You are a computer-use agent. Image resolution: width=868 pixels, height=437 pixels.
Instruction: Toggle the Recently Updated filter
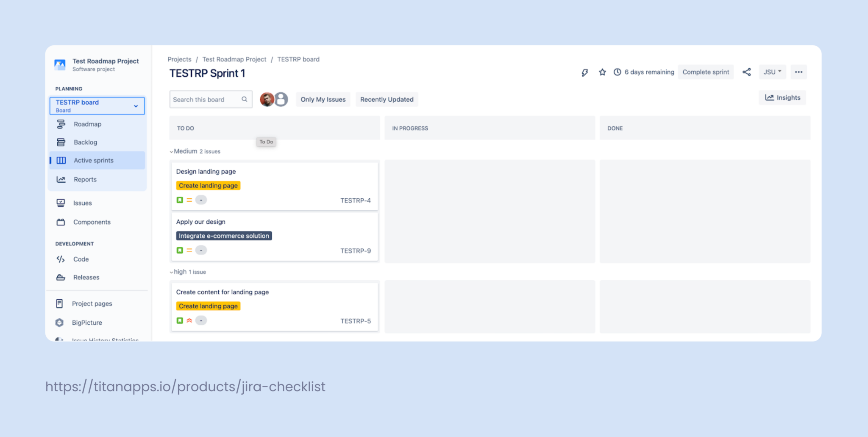(387, 99)
